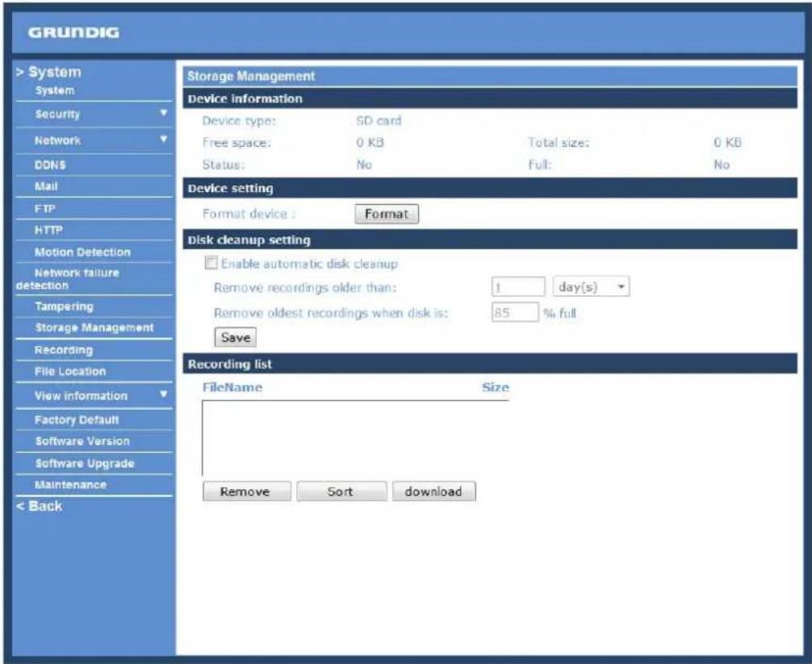Viewport: 812px width, 664px height.
Task: Select the Storage Management menu item
Action: click(94, 328)
